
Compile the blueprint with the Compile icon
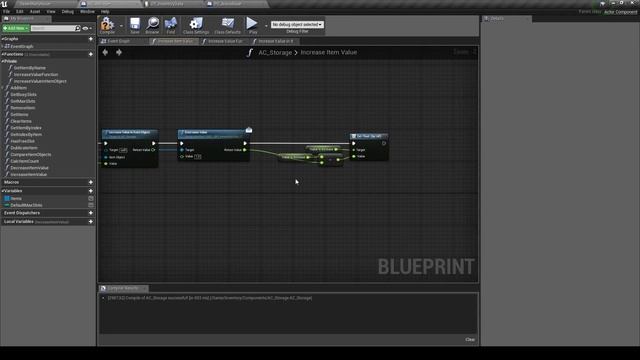pos(107,25)
